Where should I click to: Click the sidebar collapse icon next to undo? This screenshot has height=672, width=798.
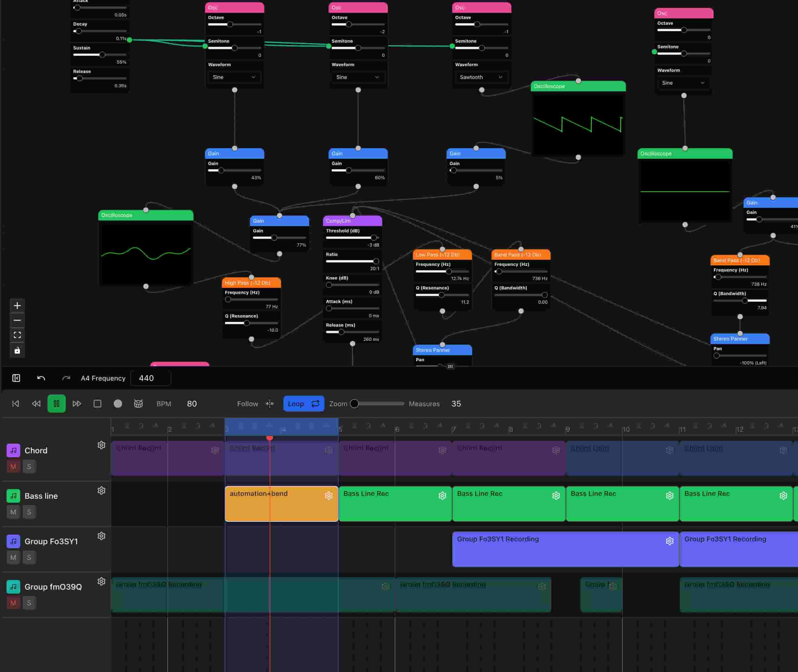click(16, 378)
